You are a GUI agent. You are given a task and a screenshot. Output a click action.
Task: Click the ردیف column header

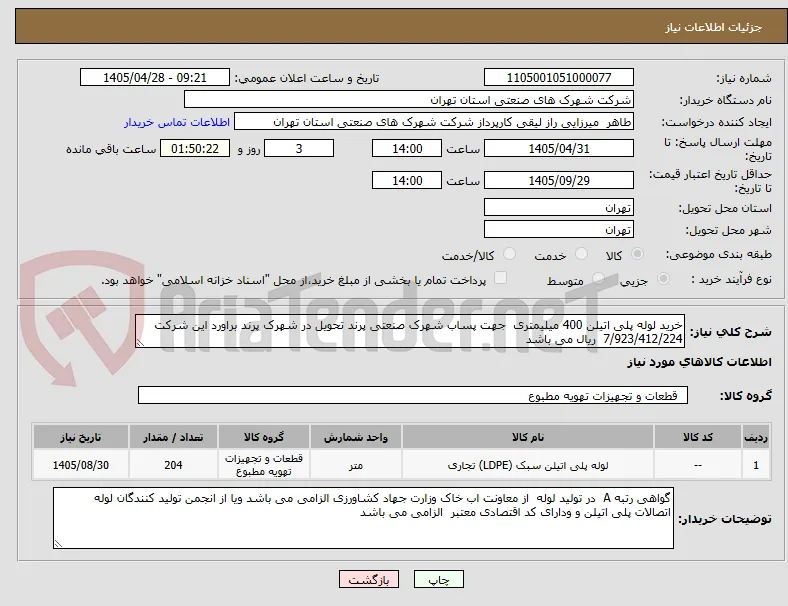(x=756, y=437)
